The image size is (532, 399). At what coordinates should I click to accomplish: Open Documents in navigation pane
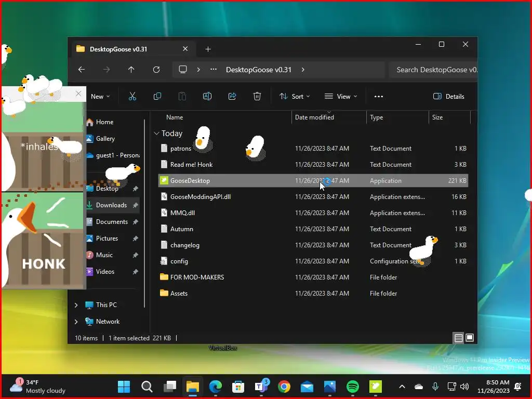[112, 221]
